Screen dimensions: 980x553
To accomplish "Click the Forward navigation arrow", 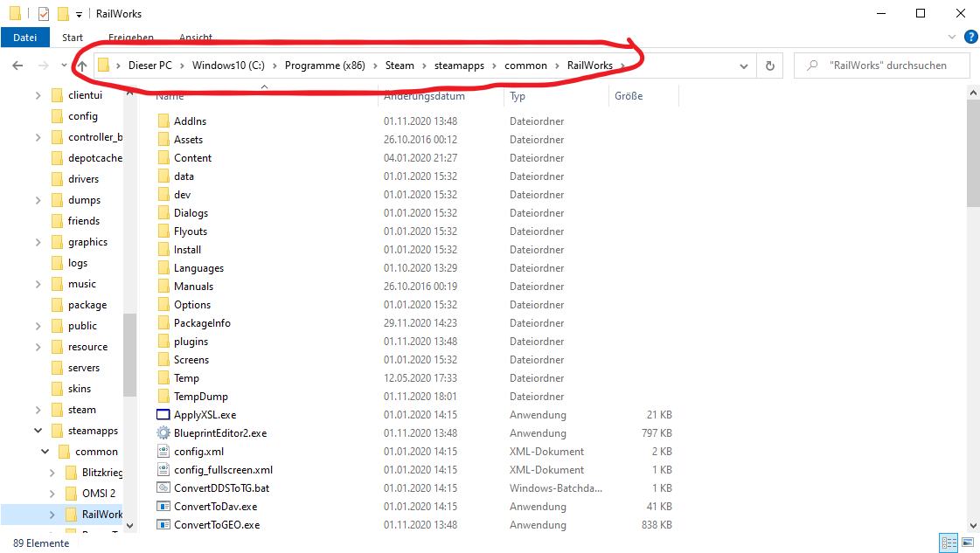I will pyautogui.click(x=43, y=66).
